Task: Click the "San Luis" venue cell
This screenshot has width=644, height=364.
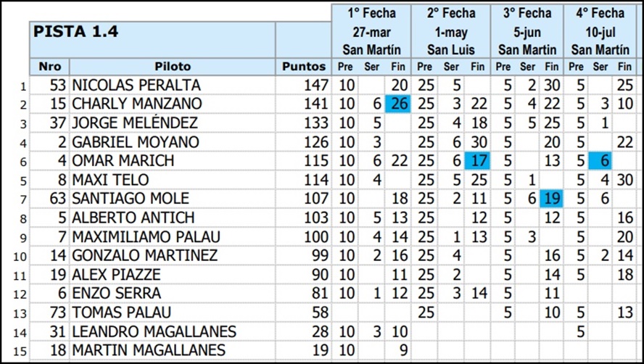Action: coord(451,50)
